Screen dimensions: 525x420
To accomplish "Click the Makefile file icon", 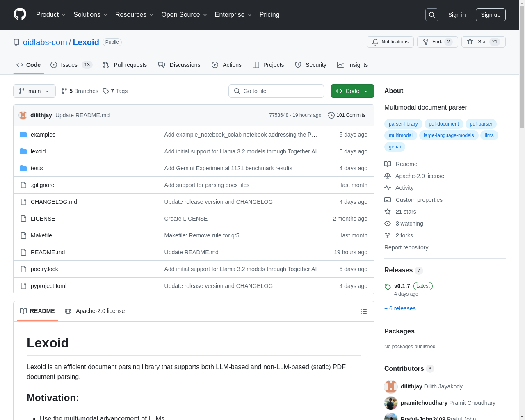I will pyautogui.click(x=23, y=235).
